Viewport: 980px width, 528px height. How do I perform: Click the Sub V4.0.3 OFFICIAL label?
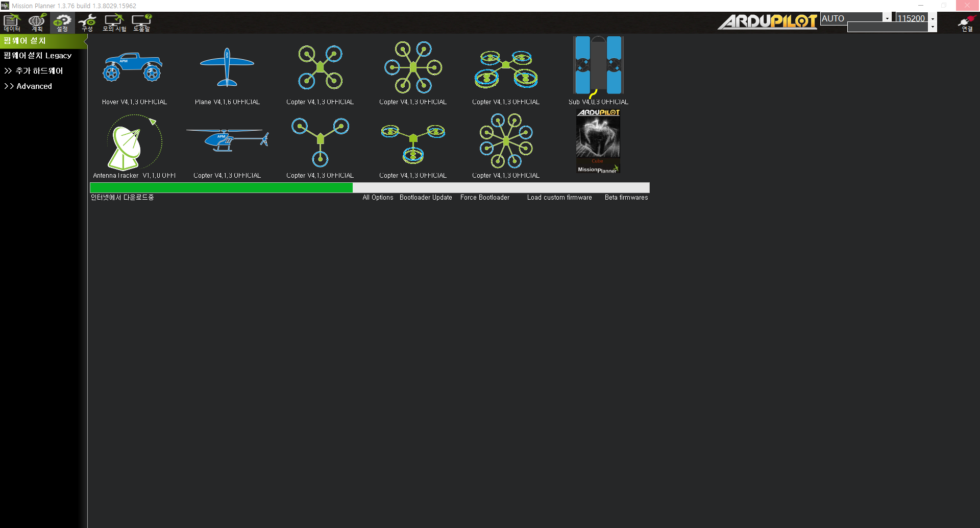(x=598, y=102)
